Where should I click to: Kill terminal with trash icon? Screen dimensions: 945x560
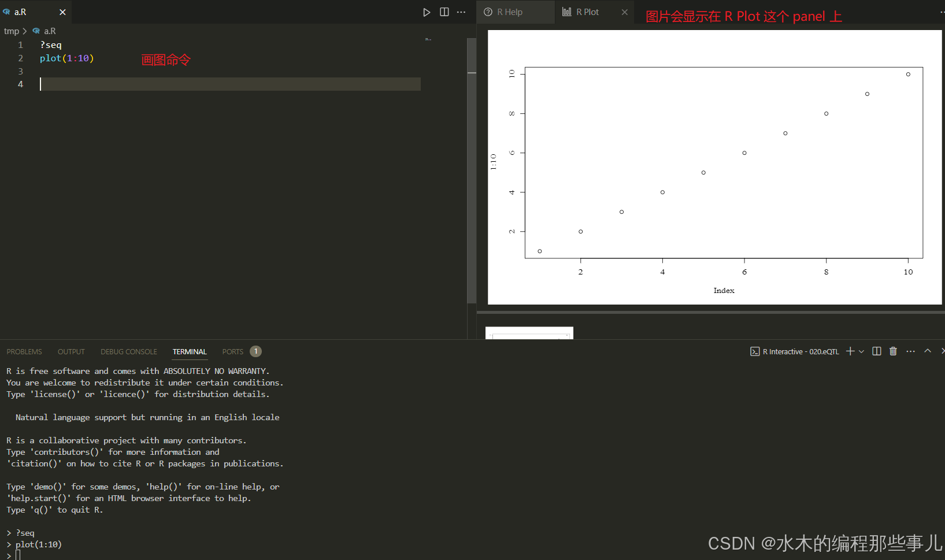tap(893, 351)
